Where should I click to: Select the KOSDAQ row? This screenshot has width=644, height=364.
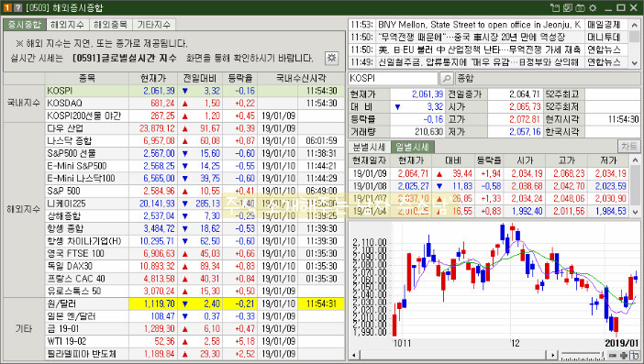[x=194, y=103]
